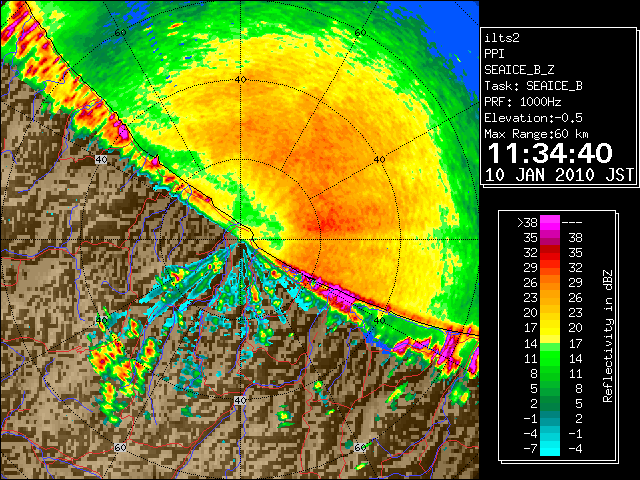Select "14" in the left legend column
Image resolution: width=640 pixels, height=480 pixels.
530,343
